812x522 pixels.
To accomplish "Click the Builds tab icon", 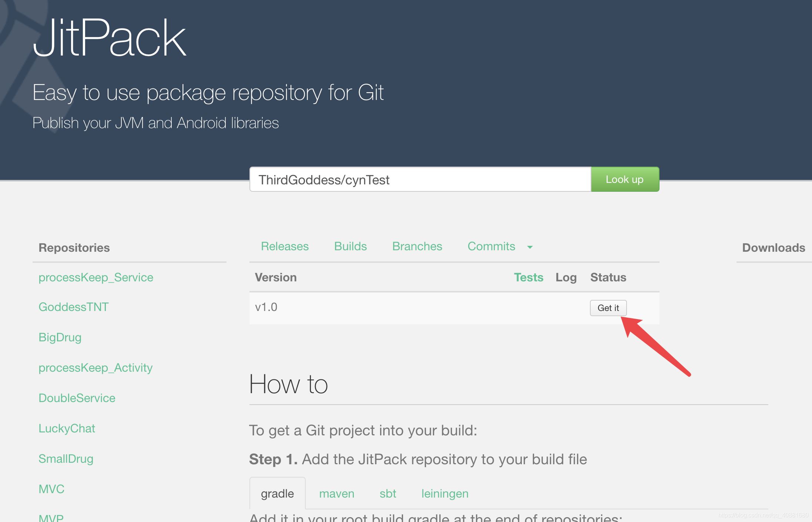I will [351, 245].
